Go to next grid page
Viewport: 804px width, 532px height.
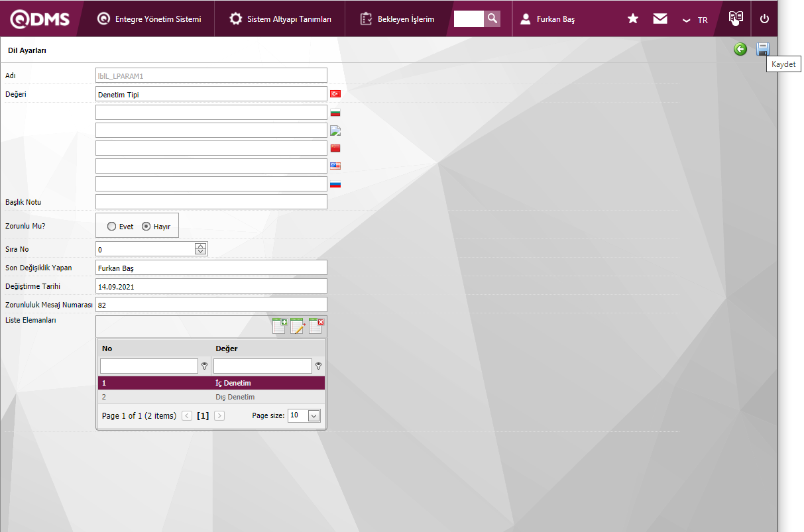219,416
